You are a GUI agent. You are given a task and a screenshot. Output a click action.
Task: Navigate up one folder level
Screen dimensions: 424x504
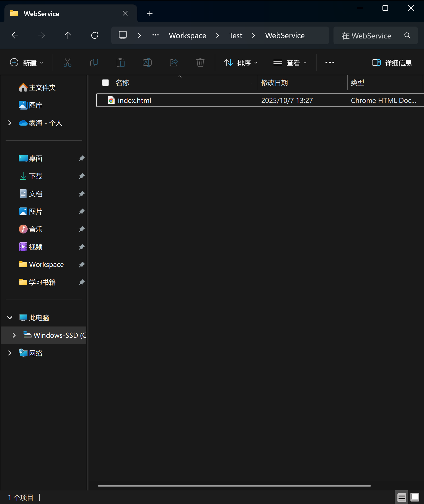pos(68,35)
